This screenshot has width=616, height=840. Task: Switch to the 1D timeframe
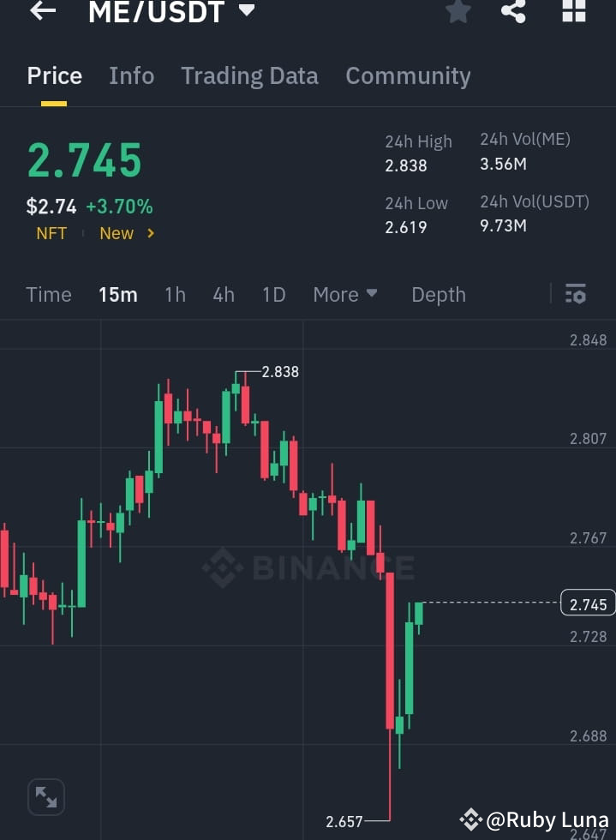click(x=273, y=294)
